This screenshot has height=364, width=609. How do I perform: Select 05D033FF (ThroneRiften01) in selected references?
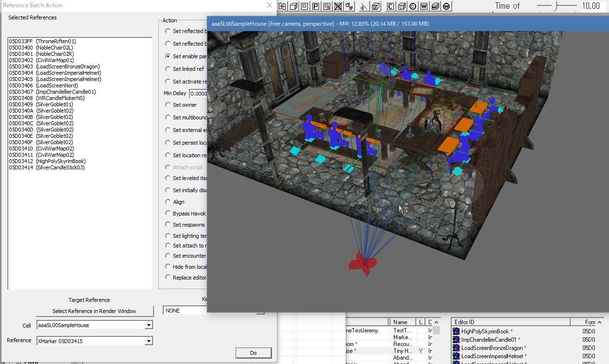42,41
